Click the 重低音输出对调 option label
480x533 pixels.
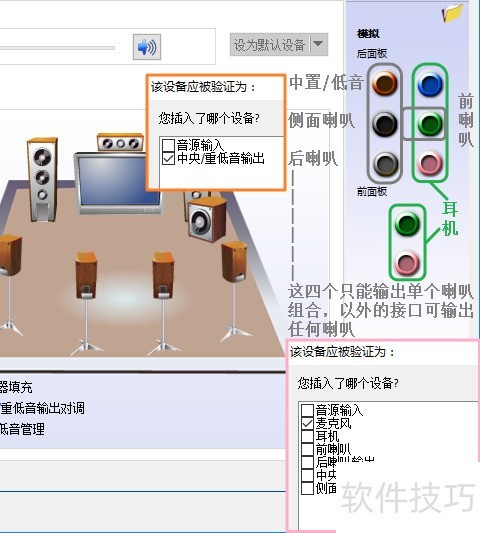click(x=42, y=408)
